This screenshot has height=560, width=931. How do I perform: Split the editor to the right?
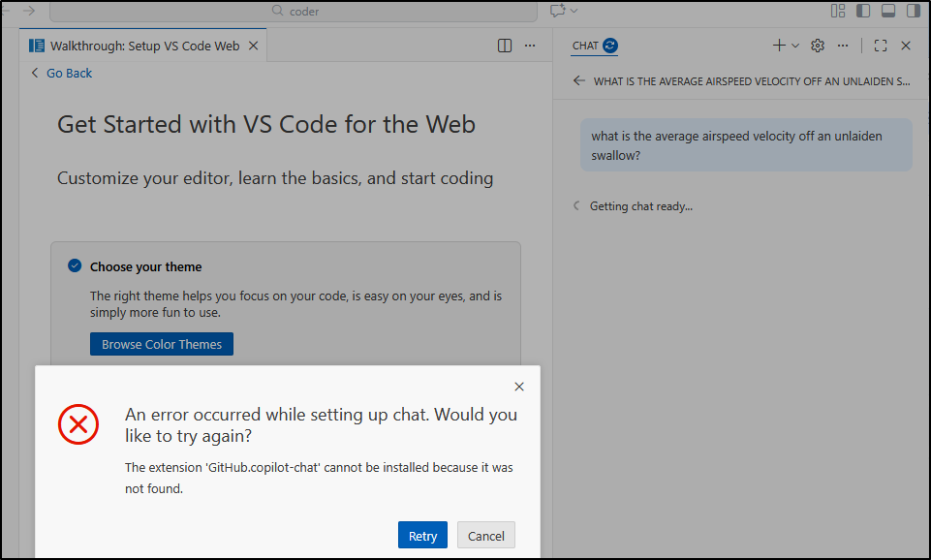[x=505, y=46]
